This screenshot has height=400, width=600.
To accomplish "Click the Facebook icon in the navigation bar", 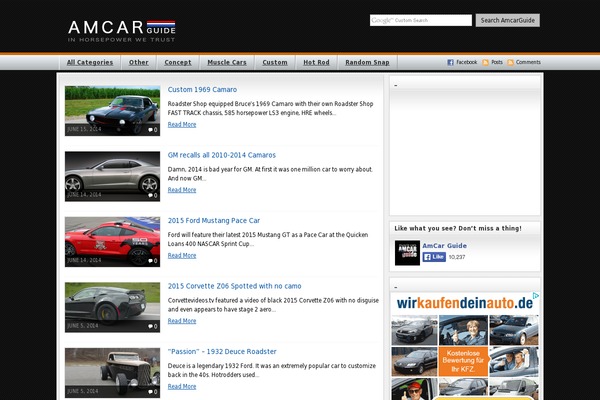I will tap(451, 62).
